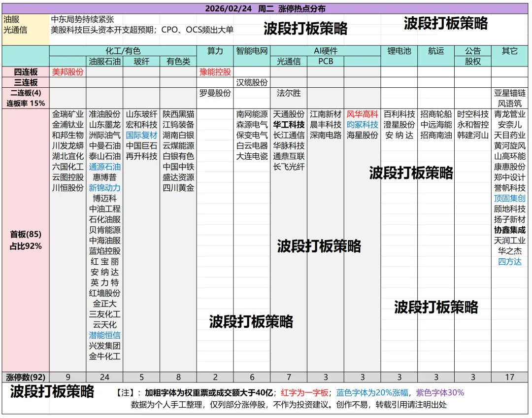This screenshot has height=418, width=532.
Task: Select the '玻纤' sub-header cell
Action: (141, 62)
